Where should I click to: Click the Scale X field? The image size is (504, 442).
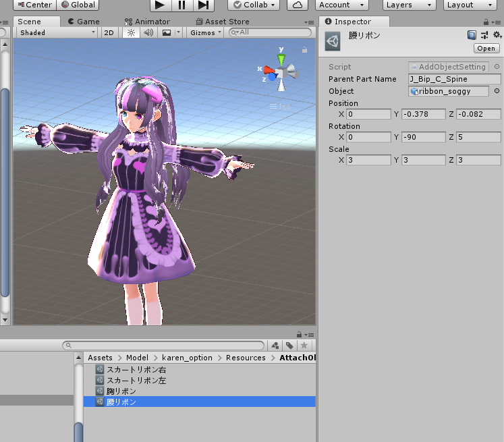click(x=368, y=160)
